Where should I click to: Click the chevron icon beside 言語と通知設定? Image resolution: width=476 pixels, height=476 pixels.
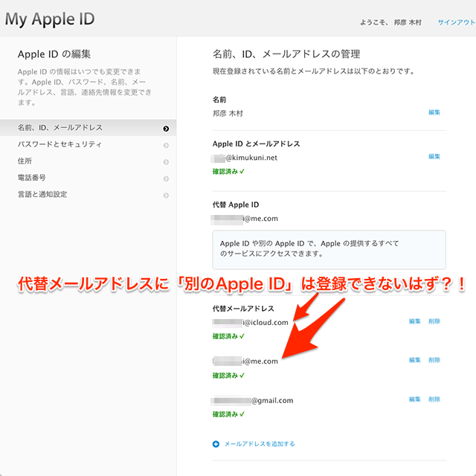pyautogui.click(x=166, y=195)
